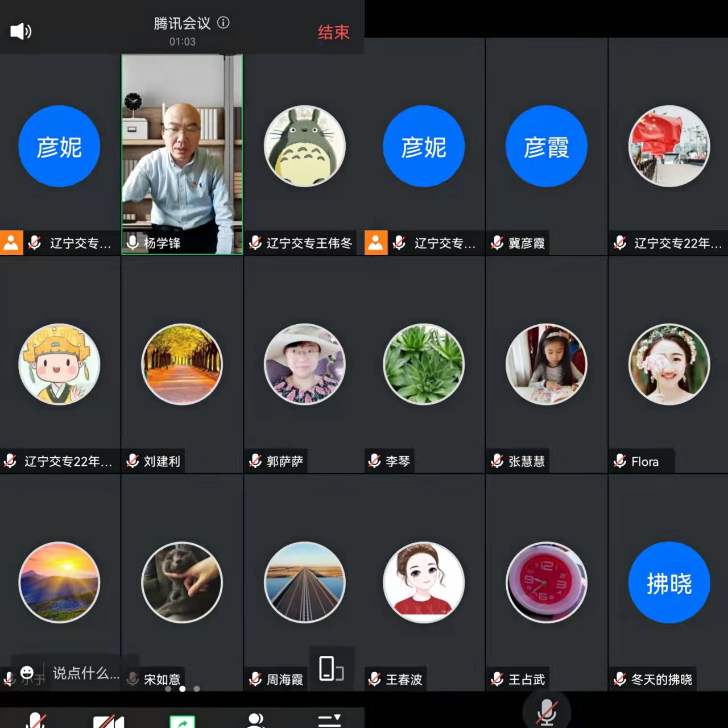Image resolution: width=728 pixels, height=728 pixels.
Task: Click microphone icon next to 杨学锋
Action: point(133,243)
